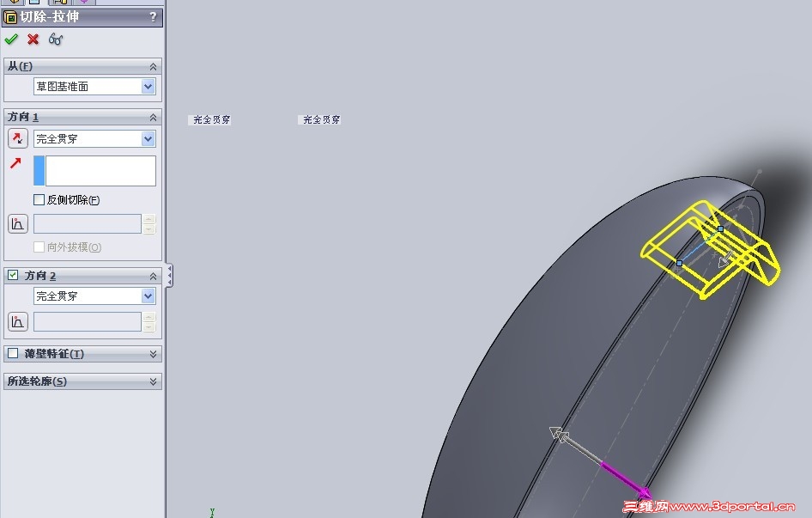Image resolution: width=812 pixels, height=518 pixels.
Task: Click the red direction-of-extrusion arrow icon
Action: pyautogui.click(x=15, y=163)
